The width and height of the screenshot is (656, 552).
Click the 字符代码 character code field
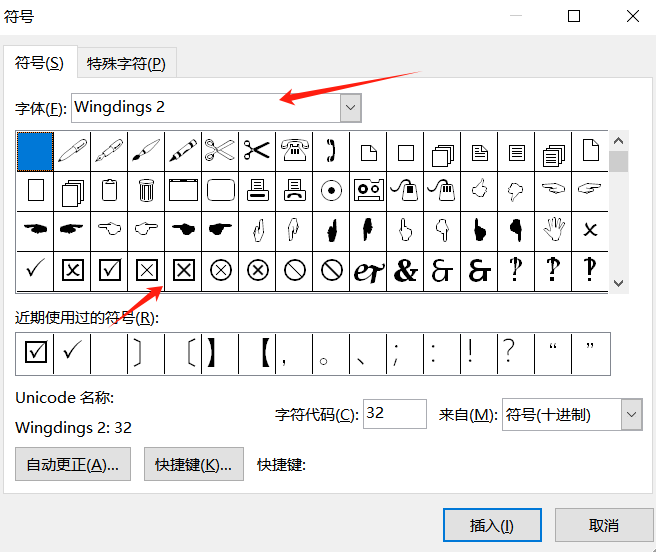pyautogui.click(x=395, y=413)
